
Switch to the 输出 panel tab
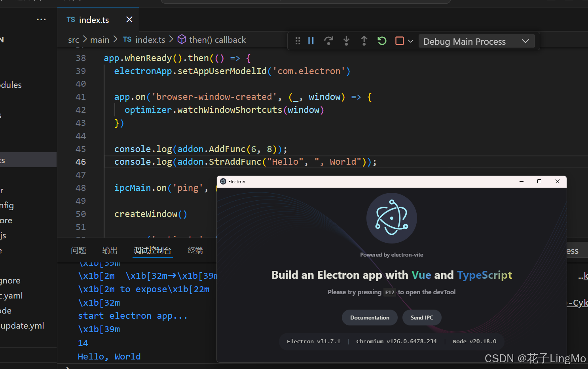tap(110, 250)
